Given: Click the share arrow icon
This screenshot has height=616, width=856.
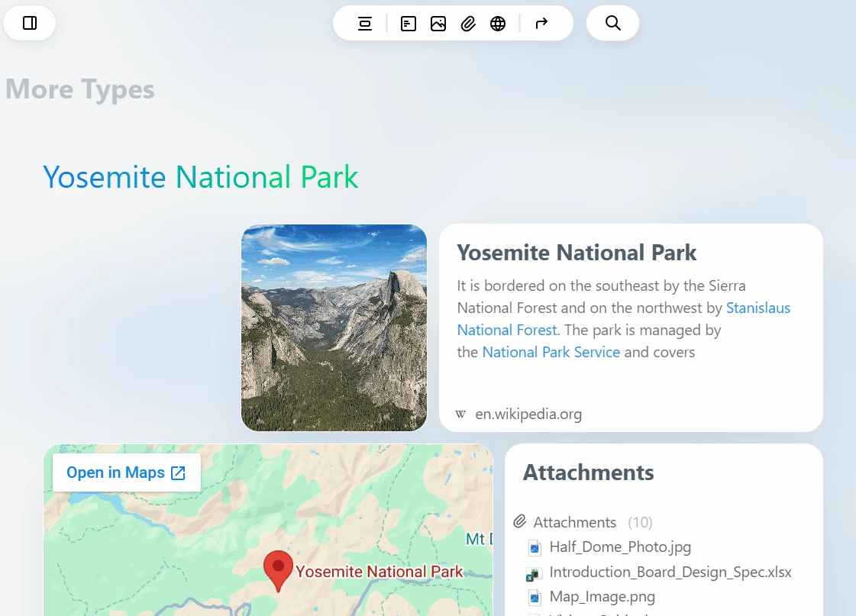Looking at the screenshot, I should [541, 24].
